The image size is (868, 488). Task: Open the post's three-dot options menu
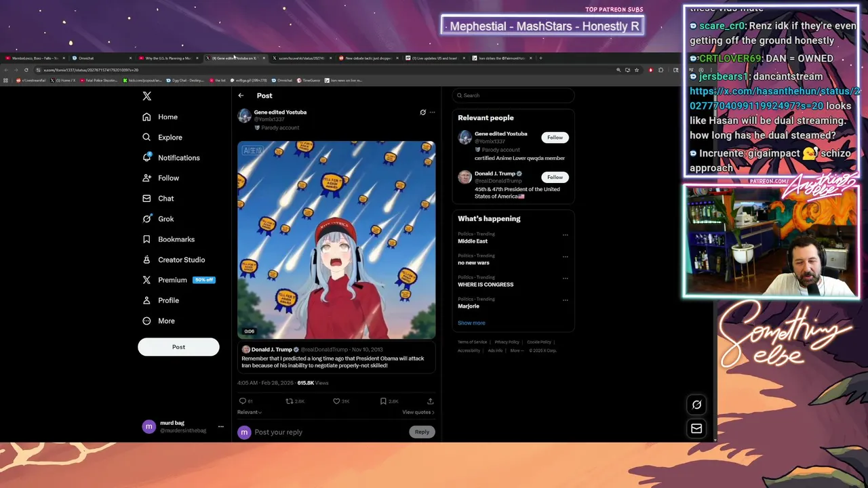tap(433, 113)
